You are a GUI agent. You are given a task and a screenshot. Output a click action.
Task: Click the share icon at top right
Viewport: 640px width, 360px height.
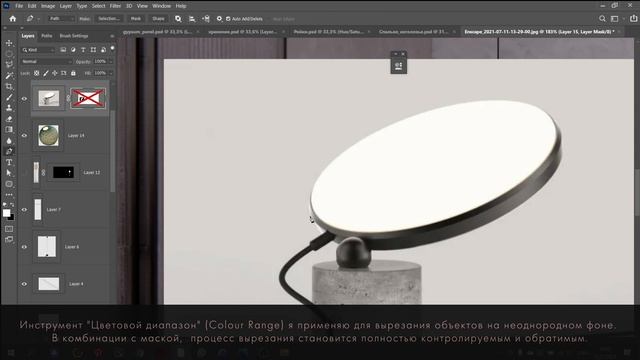pos(633,19)
